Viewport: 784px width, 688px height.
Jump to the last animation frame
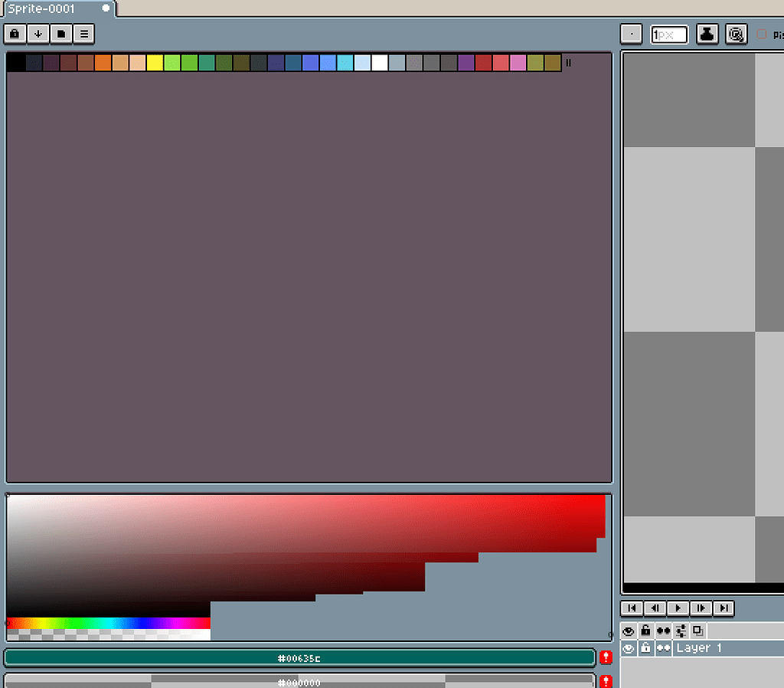pos(723,608)
